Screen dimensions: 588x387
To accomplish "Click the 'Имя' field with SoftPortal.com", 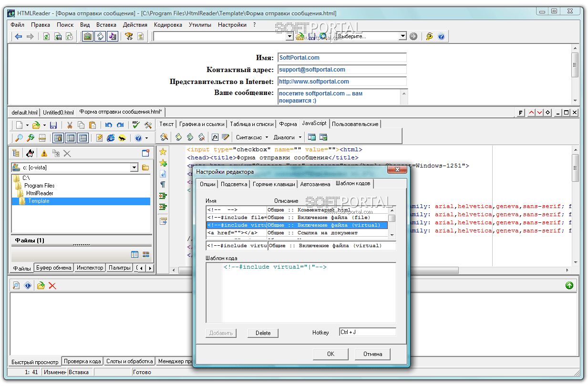I will click(x=342, y=58).
